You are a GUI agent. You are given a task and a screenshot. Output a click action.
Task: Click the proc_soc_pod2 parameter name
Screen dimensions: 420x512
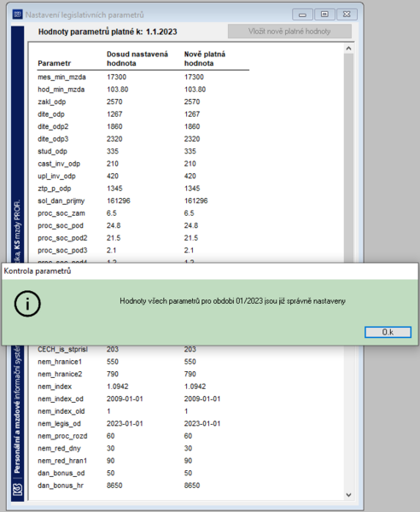tap(62, 238)
